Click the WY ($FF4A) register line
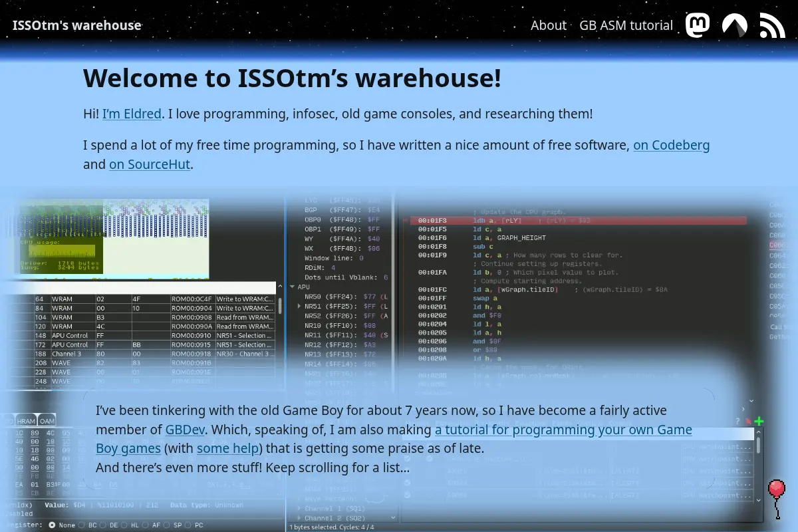This screenshot has height=532, width=798. point(342,238)
